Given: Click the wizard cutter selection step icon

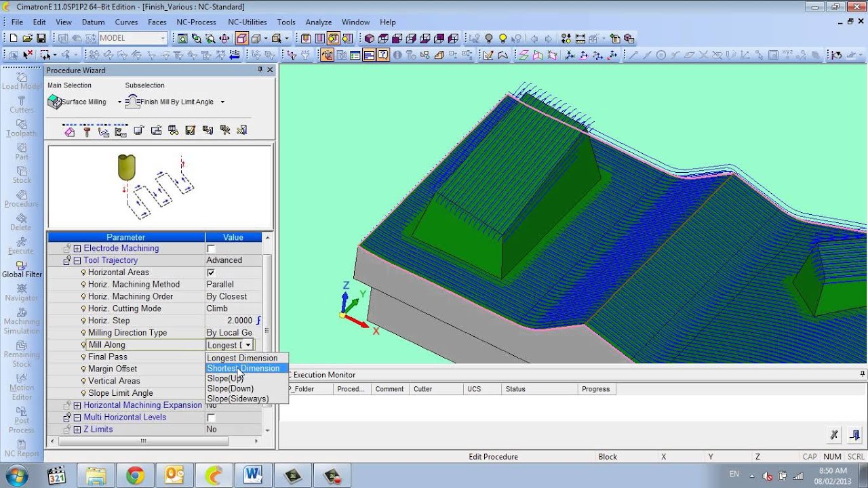Looking at the screenshot, I should point(87,130).
